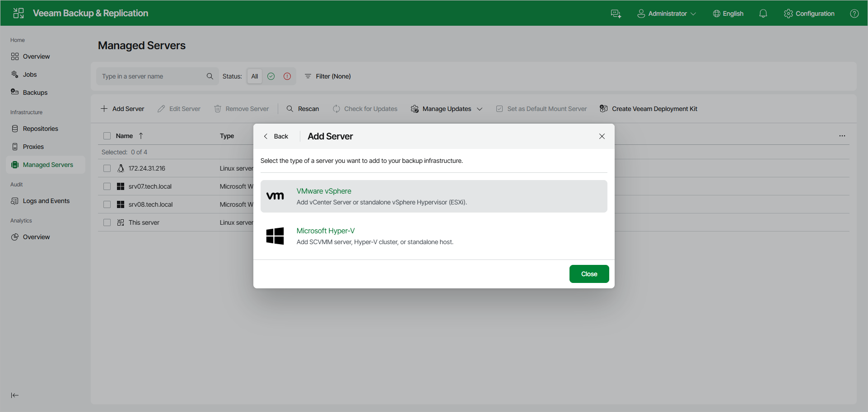This screenshot has height=412, width=868.
Task: Close the Add Server dialog with X
Action: click(602, 136)
